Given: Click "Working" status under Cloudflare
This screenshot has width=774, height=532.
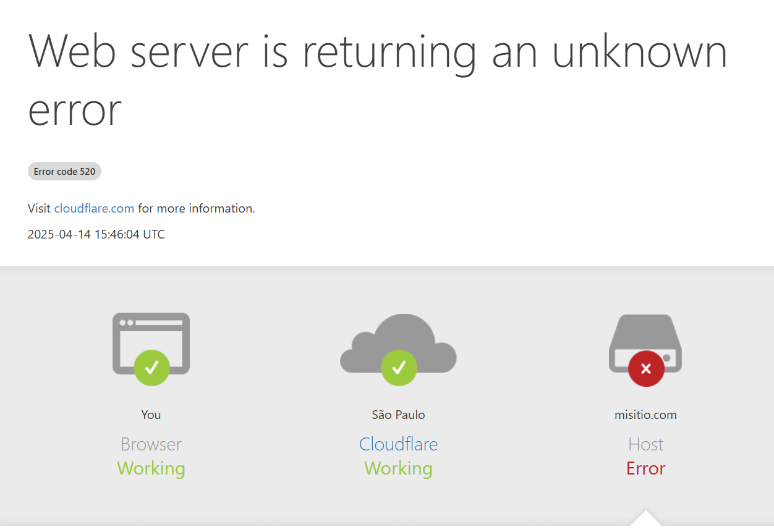Looking at the screenshot, I should 399,468.
